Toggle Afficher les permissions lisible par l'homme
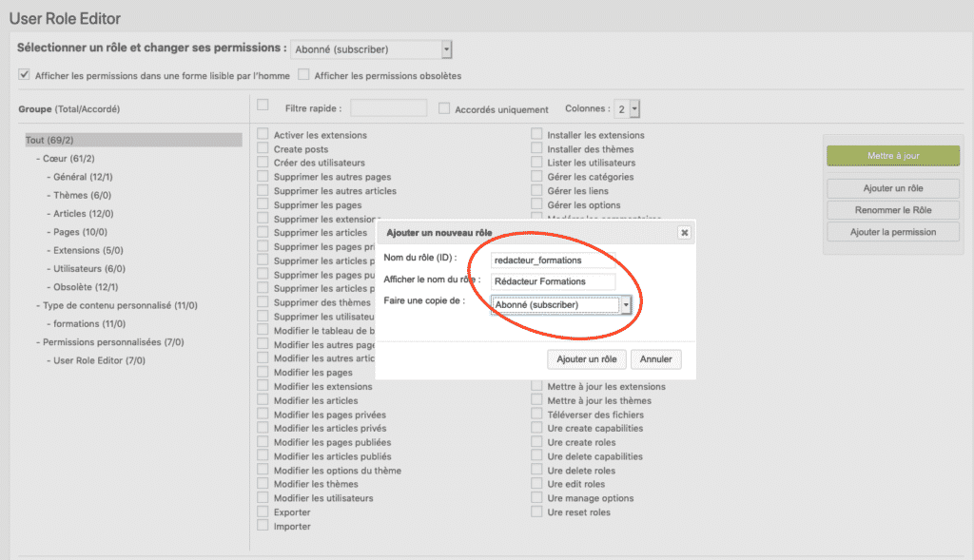The image size is (974, 560). click(x=24, y=74)
